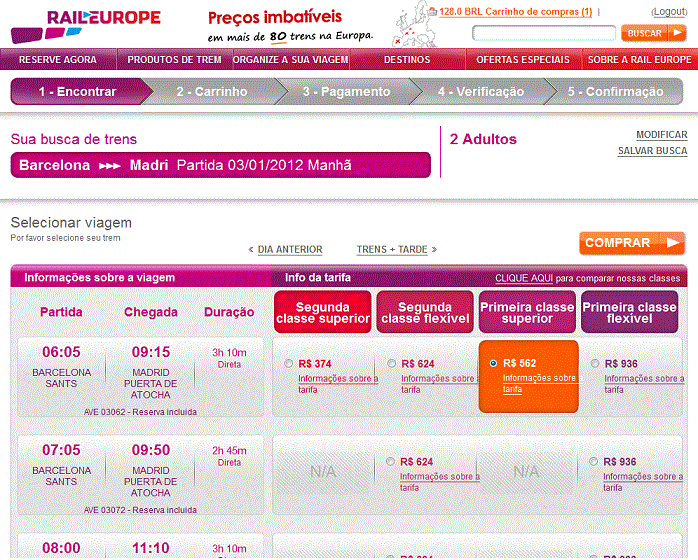Open the OFERTAS ESPECIAIS menu
This screenshot has width=698, height=560.
tap(523, 60)
